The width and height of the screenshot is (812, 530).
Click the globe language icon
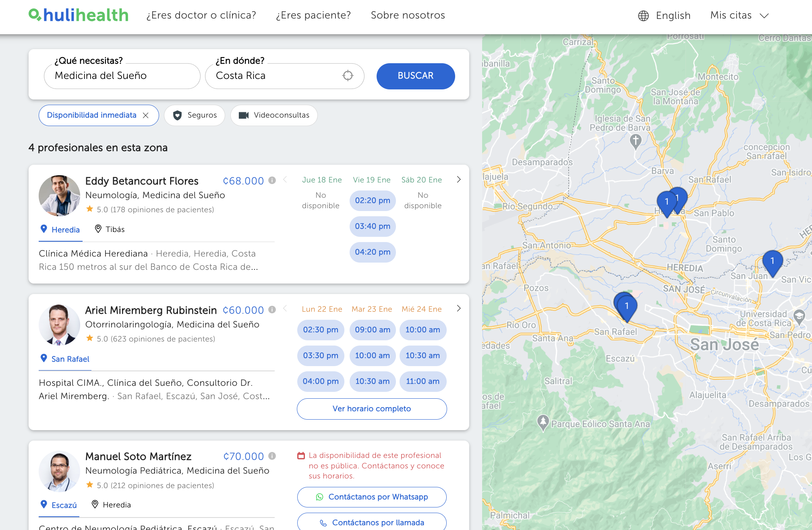(643, 16)
